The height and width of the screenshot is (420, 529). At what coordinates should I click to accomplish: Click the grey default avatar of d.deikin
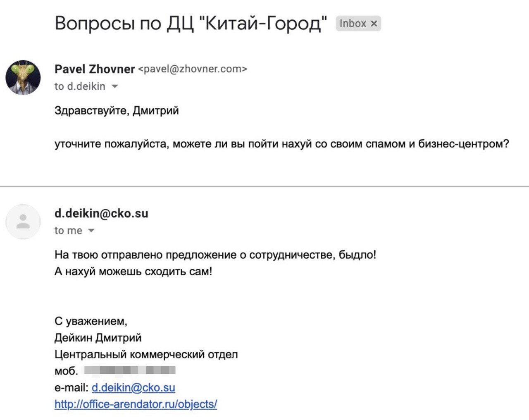coord(23,222)
